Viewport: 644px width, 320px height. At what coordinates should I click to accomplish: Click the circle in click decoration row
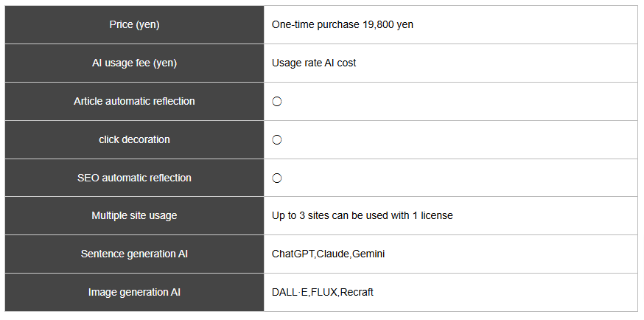[277, 139]
